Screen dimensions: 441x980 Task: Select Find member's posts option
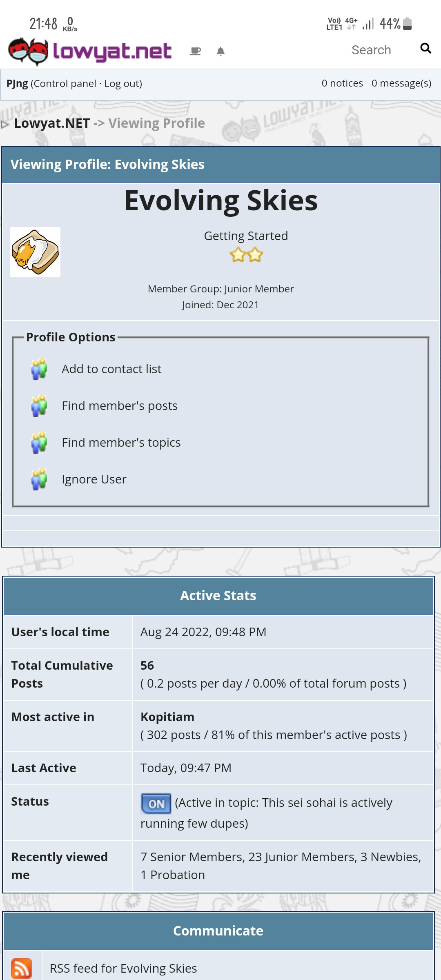(x=120, y=406)
